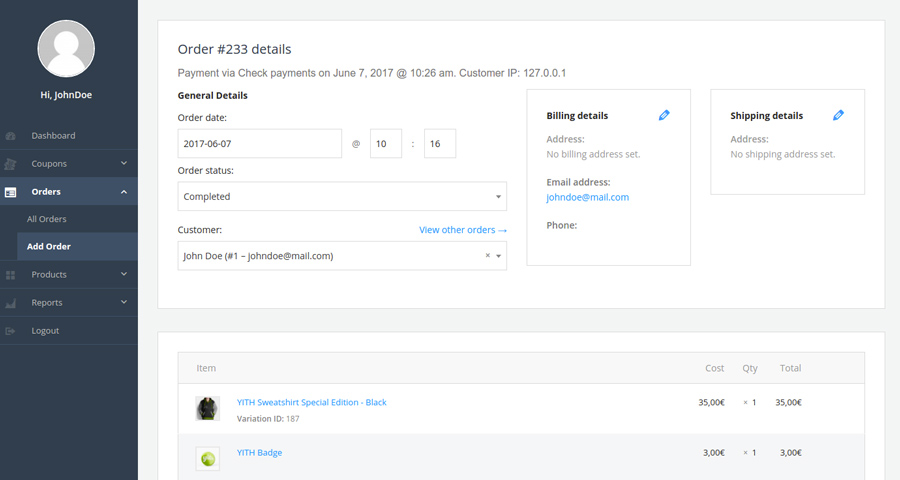Open the Order status dropdown
The image size is (900, 480).
[342, 197]
